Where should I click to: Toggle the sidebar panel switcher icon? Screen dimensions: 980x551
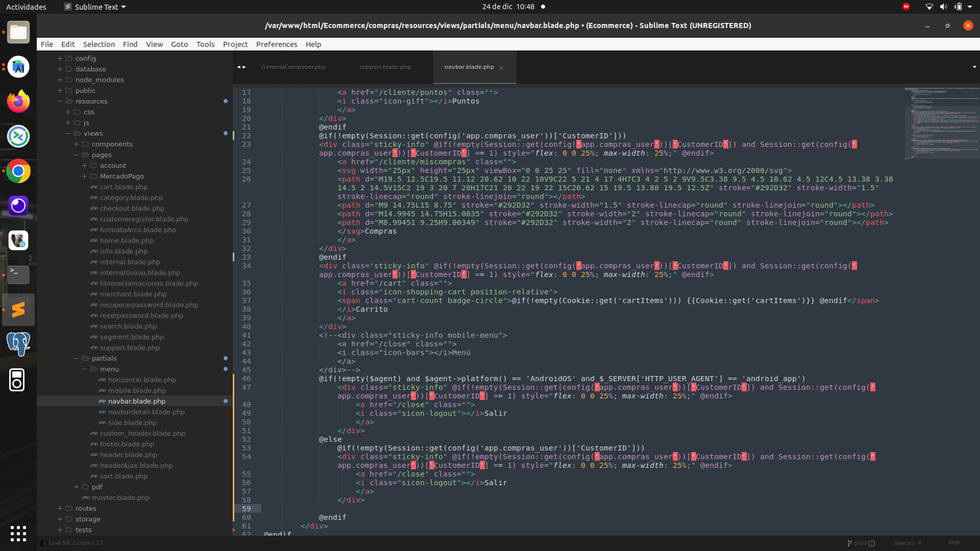[44, 543]
